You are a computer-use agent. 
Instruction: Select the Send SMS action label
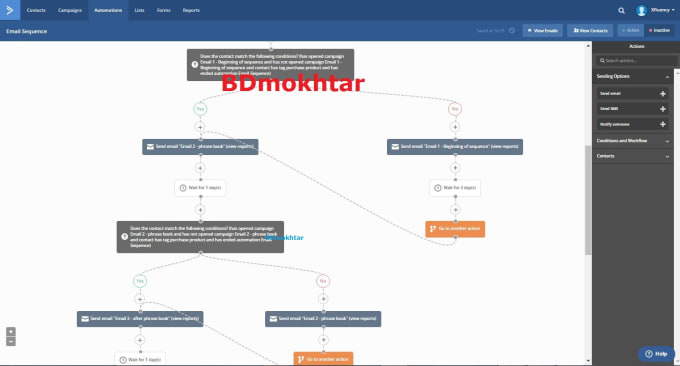click(x=609, y=109)
